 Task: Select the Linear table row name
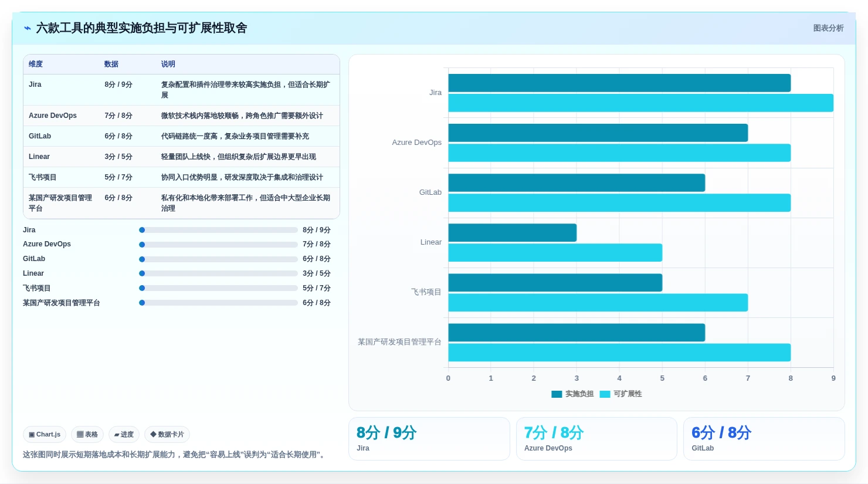coord(39,157)
